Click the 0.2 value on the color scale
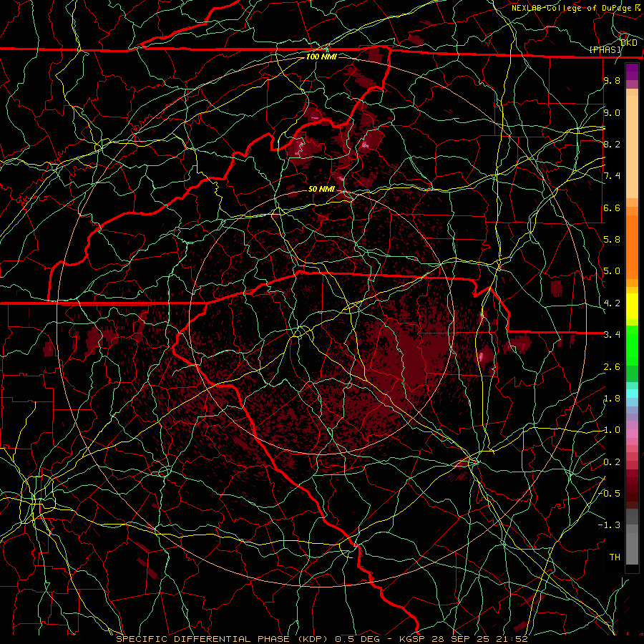The image size is (644, 644). [x=612, y=462]
